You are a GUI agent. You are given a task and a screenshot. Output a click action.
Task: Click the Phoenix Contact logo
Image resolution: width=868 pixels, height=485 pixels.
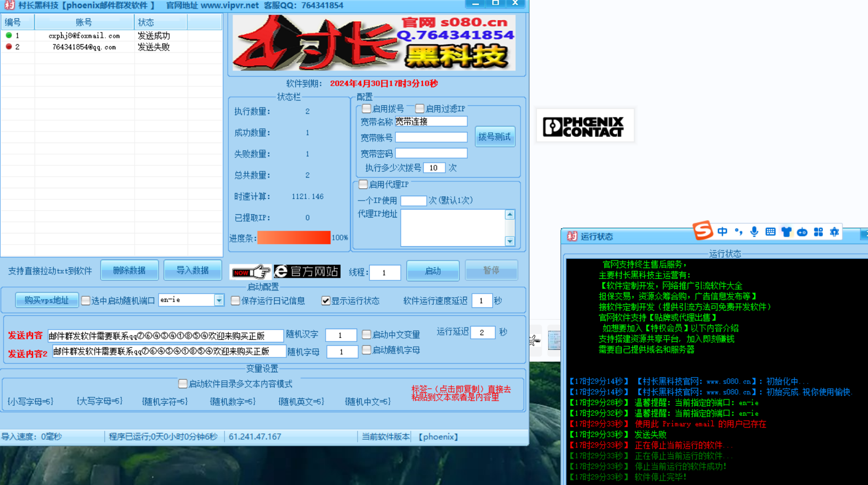585,126
